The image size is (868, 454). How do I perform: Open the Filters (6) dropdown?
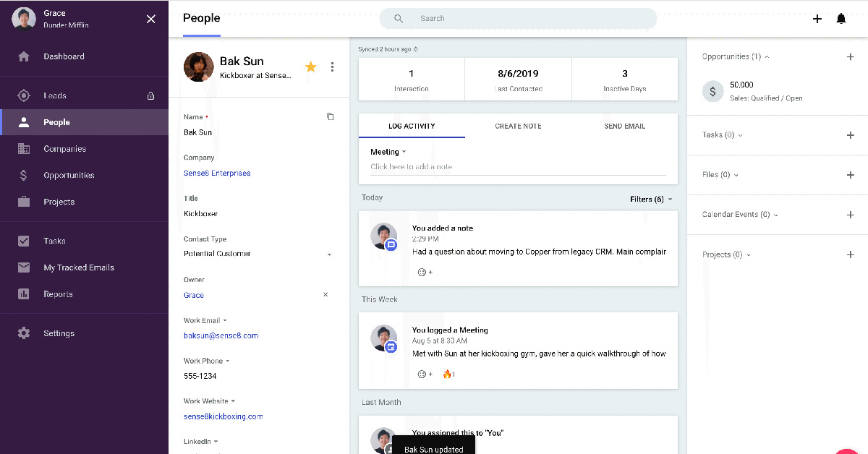651,200
